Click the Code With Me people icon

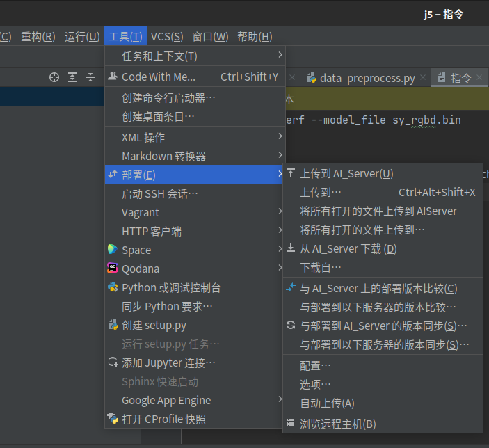coord(112,76)
